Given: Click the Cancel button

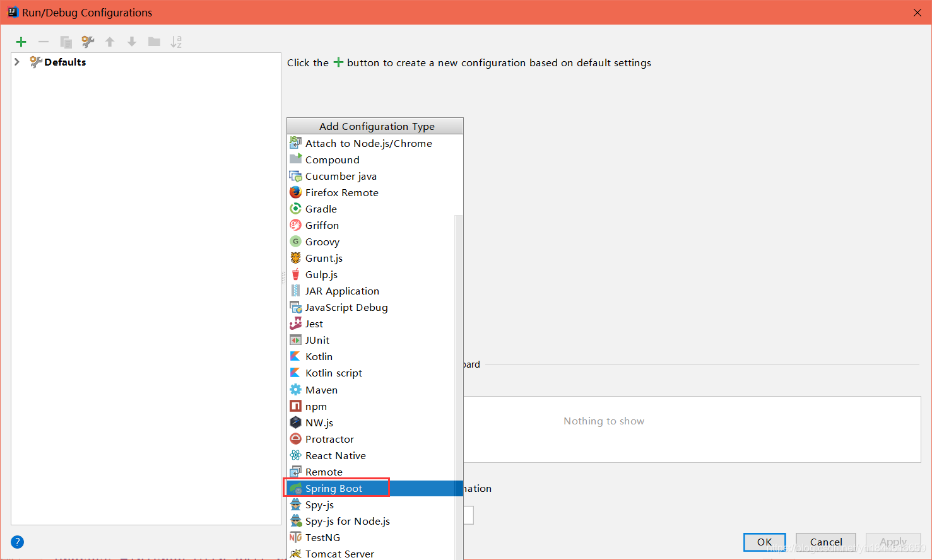Looking at the screenshot, I should [x=826, y=542].
